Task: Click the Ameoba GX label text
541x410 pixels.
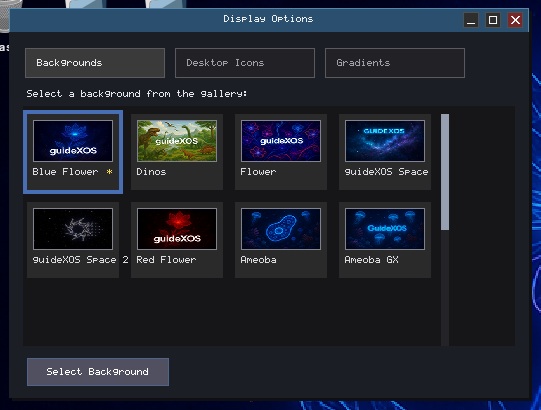Action: point(372,260)
